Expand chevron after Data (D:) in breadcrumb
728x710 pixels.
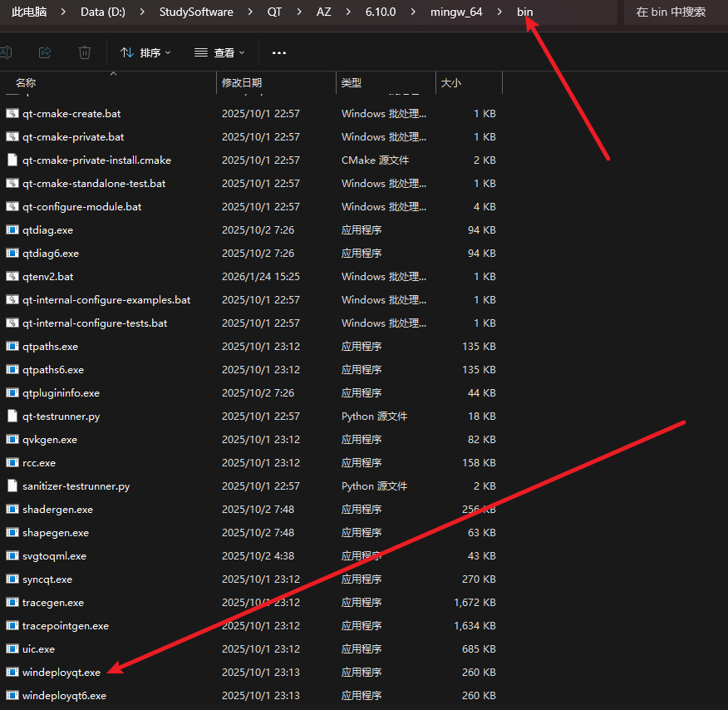(x=143, y=12)
